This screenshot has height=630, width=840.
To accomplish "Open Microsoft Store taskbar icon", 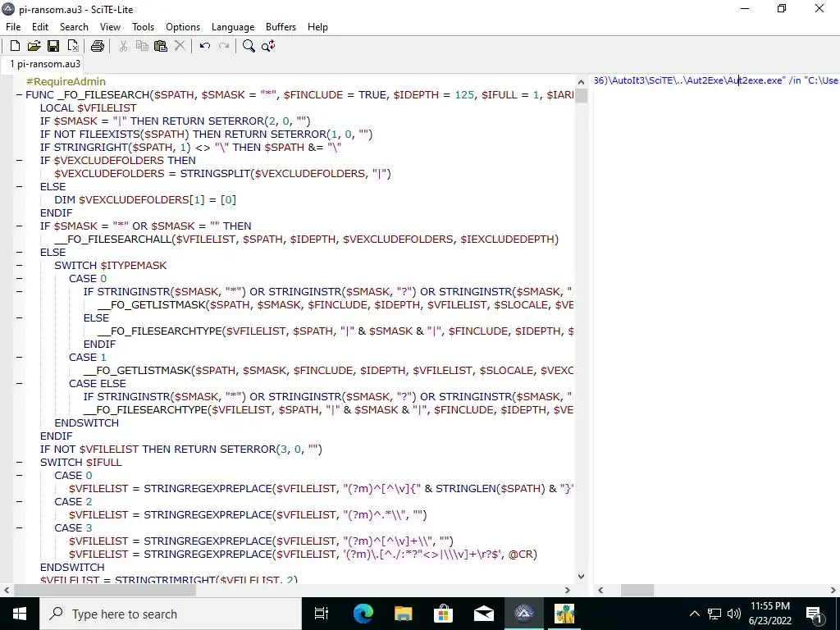I will pos(444,614).
